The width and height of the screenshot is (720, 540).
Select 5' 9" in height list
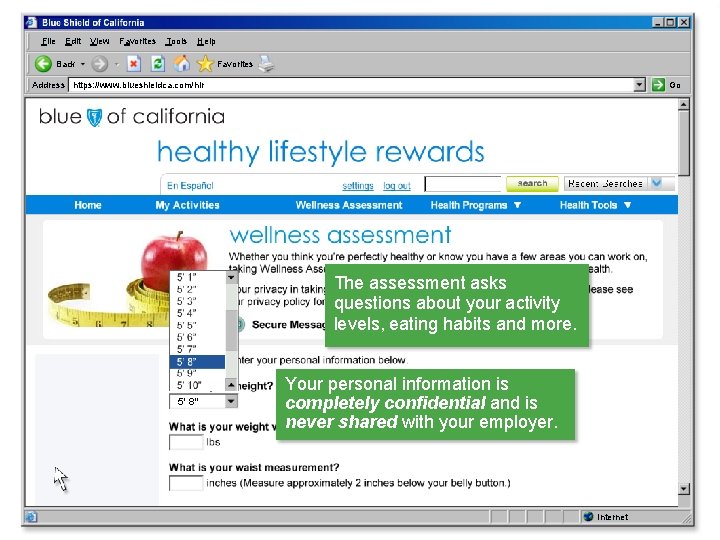pos(197,373)
